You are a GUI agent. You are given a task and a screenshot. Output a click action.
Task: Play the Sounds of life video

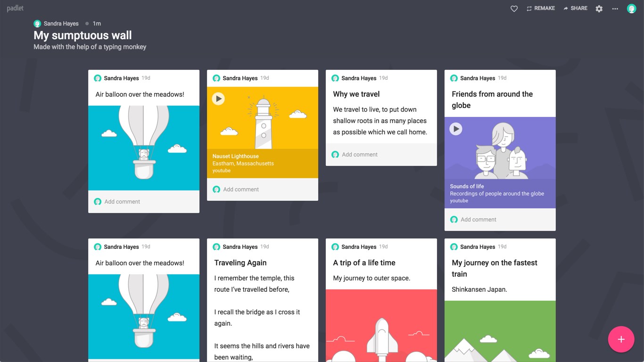click(455, 129)
